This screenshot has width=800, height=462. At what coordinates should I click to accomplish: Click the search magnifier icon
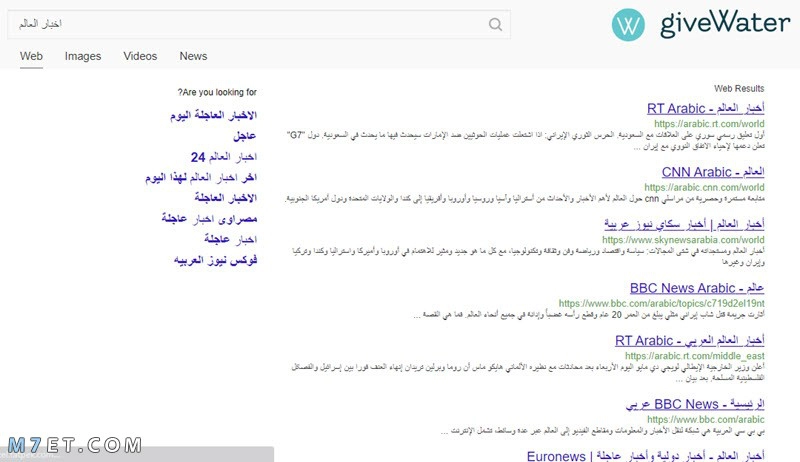pyautogui.click(x=495, y=24)
